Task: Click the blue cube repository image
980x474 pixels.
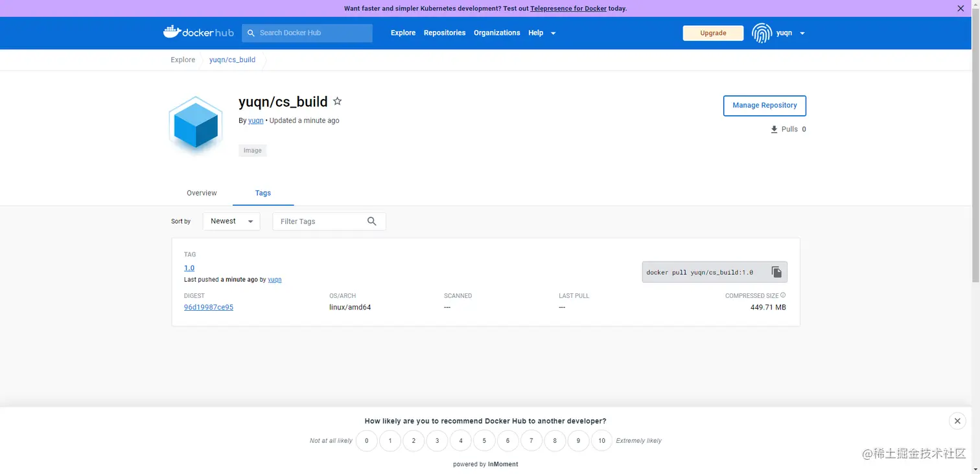Action: click(196, 126)
